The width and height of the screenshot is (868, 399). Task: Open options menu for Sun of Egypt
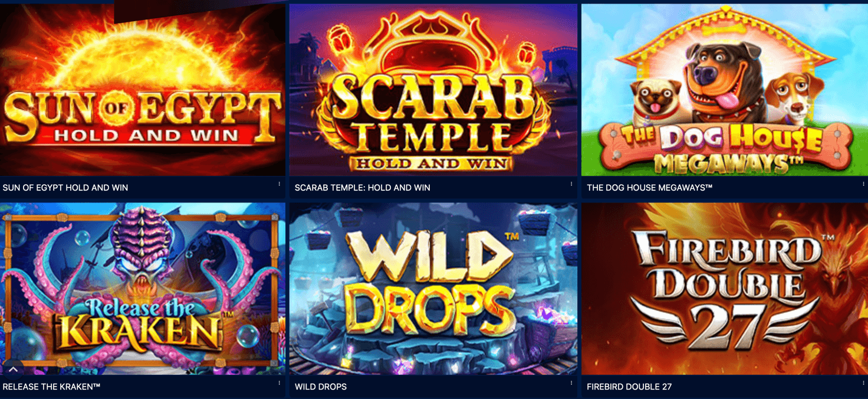[x=279, y=184]
